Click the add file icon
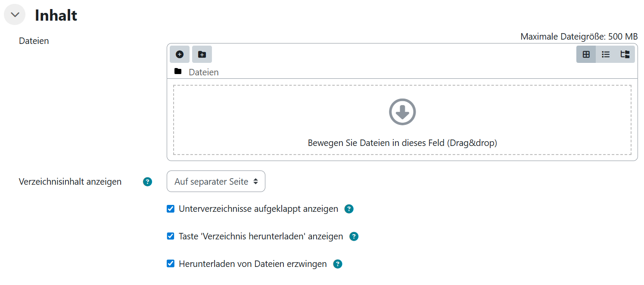The image size is (644, 285). tap(180, 54)
